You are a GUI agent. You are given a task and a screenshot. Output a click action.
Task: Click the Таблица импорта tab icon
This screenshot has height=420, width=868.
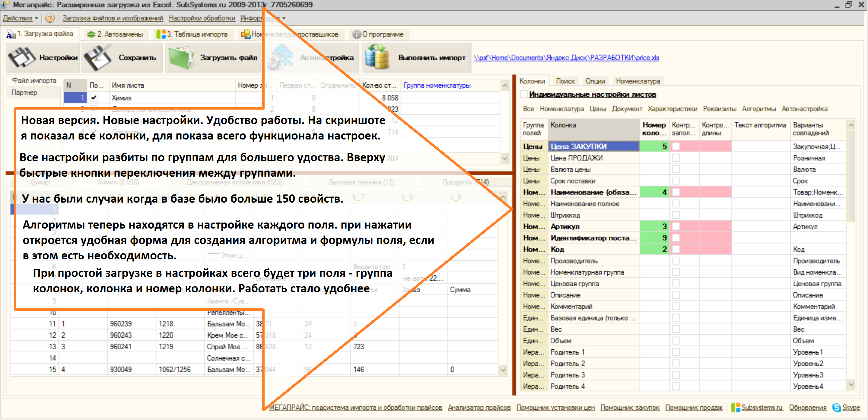pyautogui.click(x=161, y=34)
